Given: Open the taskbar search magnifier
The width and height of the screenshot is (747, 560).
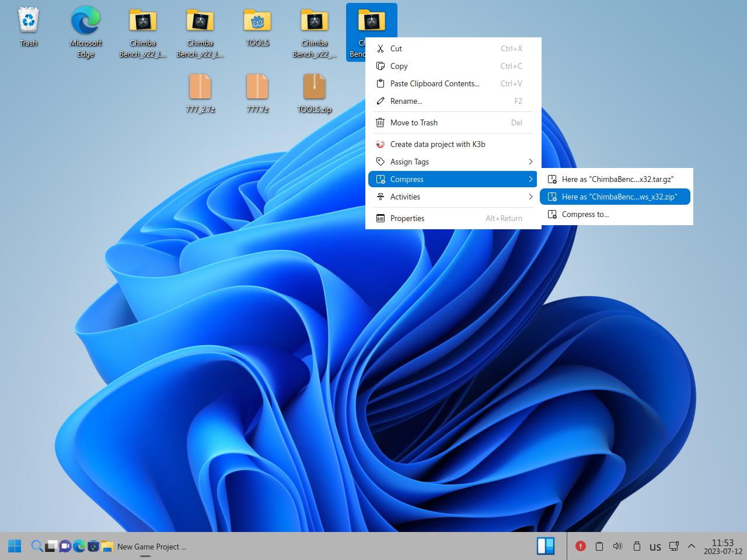Looking at the screenshot, I should [x=36, y=546].
